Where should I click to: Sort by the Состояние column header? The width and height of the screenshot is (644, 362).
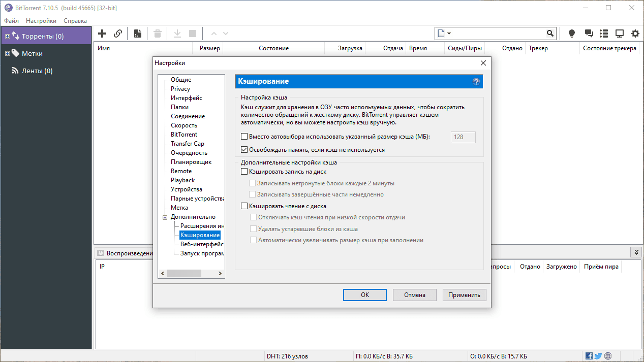(273, 48)
